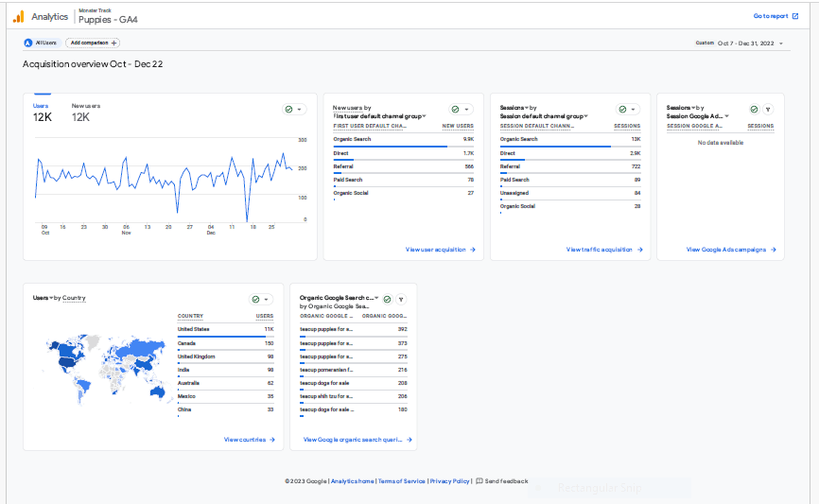Click the filter icon on Organic Google Search card

(x=401, y=299)
